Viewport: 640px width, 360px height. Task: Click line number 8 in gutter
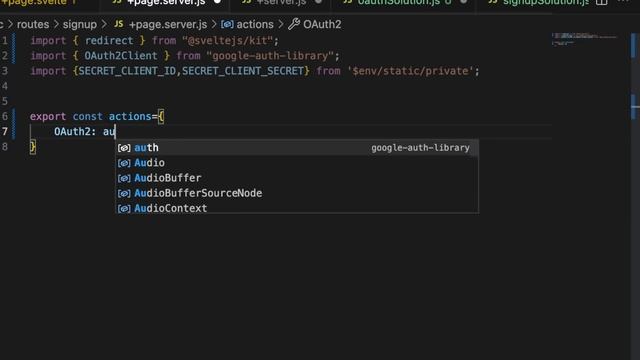click(4, 147)
